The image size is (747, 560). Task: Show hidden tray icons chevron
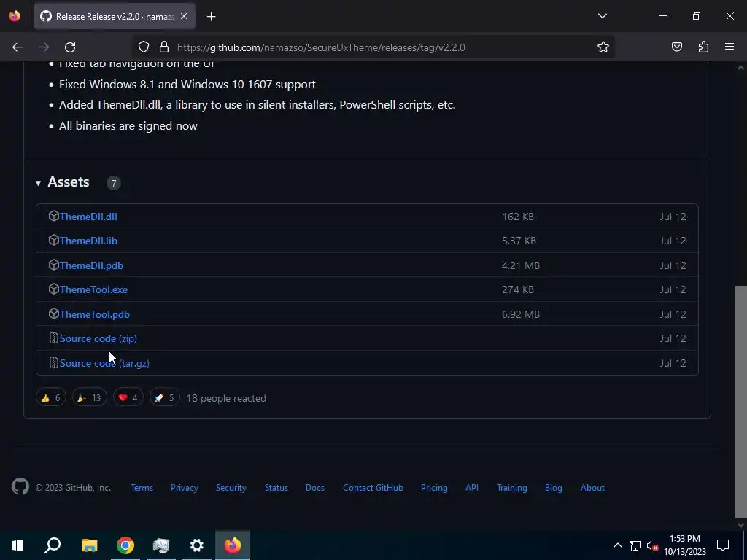617,545
